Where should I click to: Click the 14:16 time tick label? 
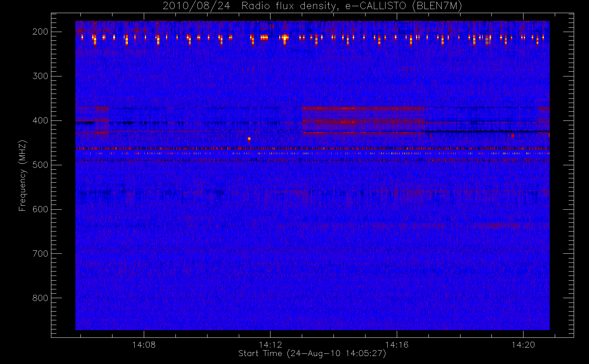[397, 345]
